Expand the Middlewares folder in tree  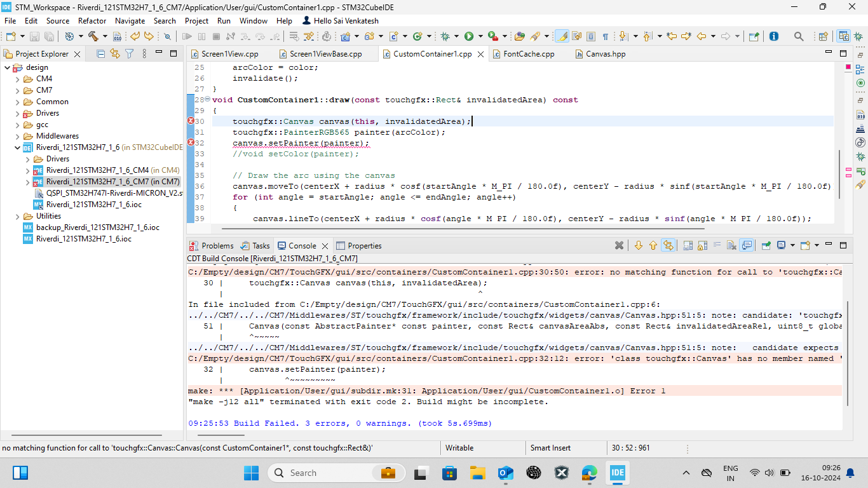coord(18,136)
